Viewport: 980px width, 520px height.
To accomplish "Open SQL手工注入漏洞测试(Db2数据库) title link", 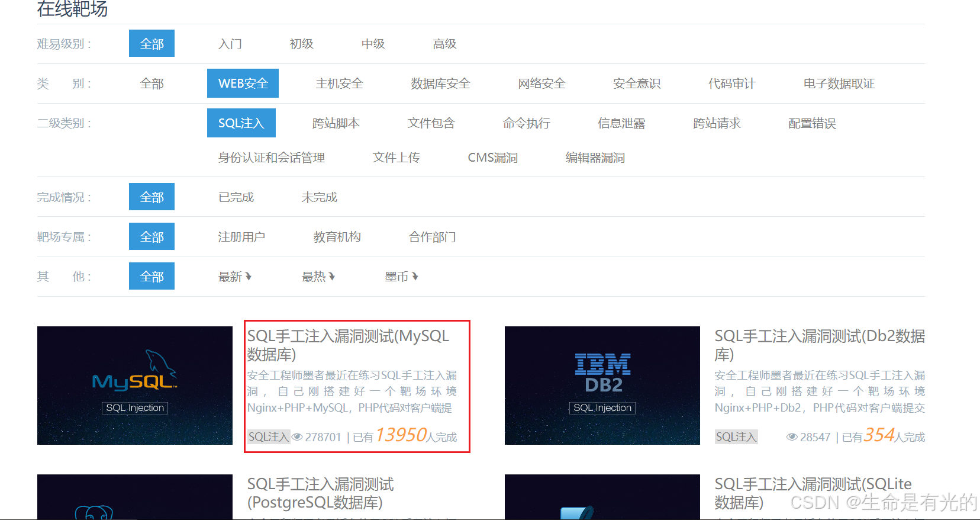I will (820, 345).
